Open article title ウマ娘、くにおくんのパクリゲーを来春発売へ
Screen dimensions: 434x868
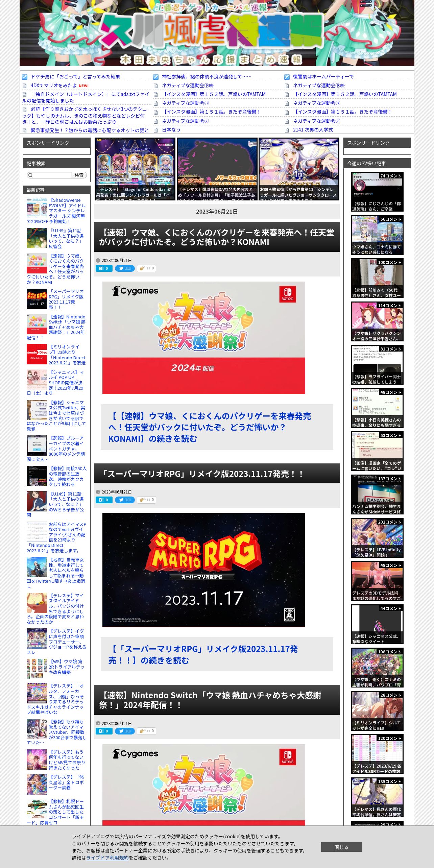click(x=217, y=237)
